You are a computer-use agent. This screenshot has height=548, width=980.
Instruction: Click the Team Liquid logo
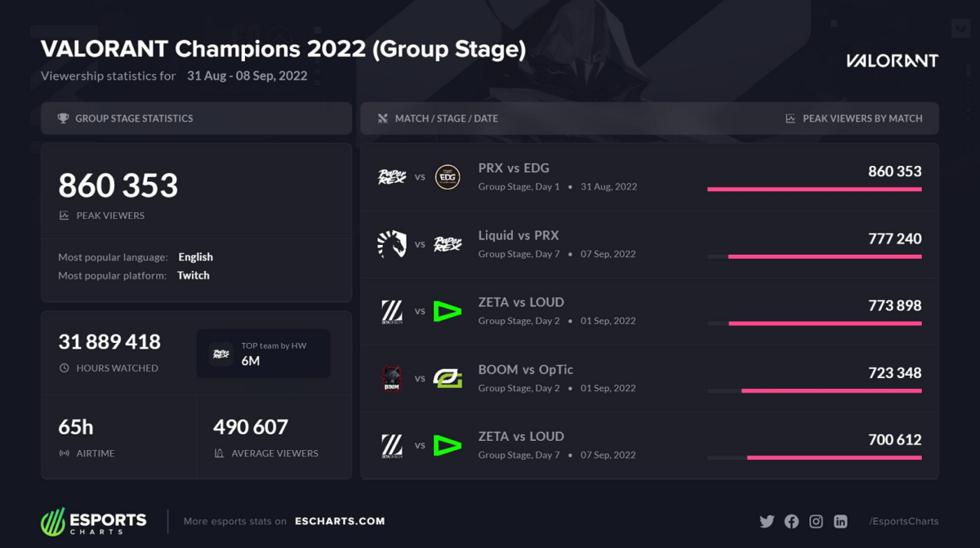(x=392, y=243)
